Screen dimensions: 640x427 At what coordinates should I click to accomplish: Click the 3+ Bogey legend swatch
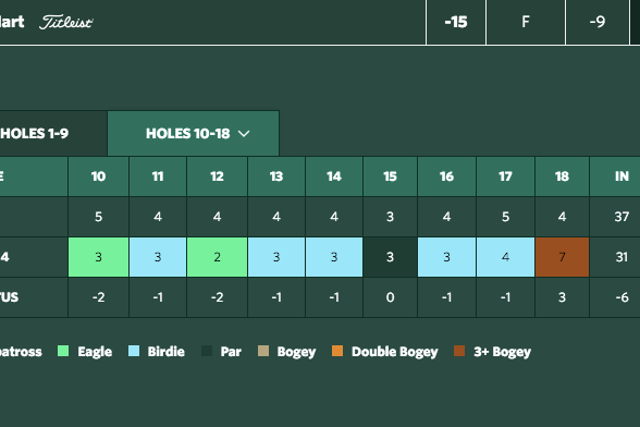click(459, 351)
